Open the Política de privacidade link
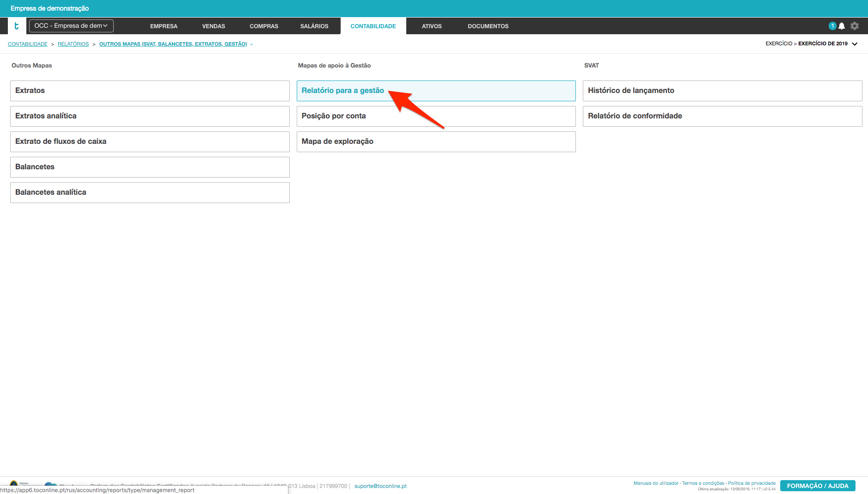 (752, 483)
